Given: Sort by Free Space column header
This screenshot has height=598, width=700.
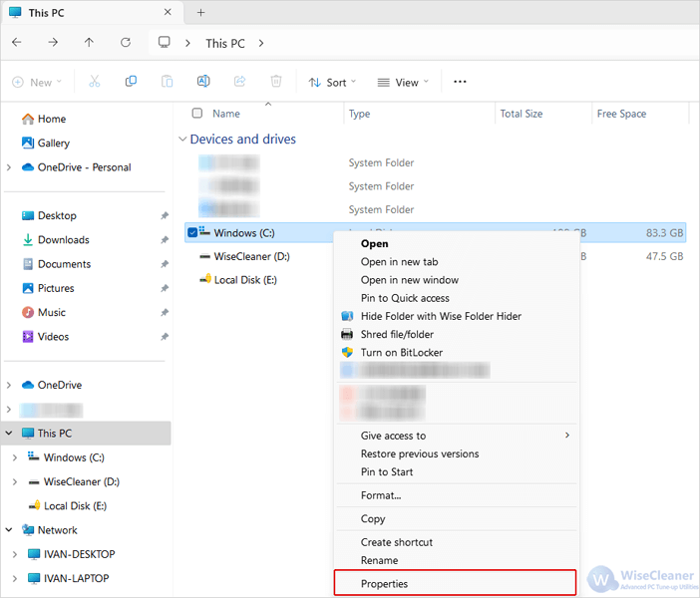Looking at the screenshot, I should pos(621,114).
